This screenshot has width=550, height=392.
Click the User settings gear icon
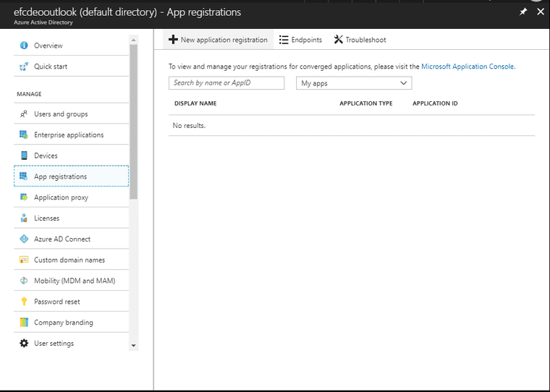[x=24, y=344]
